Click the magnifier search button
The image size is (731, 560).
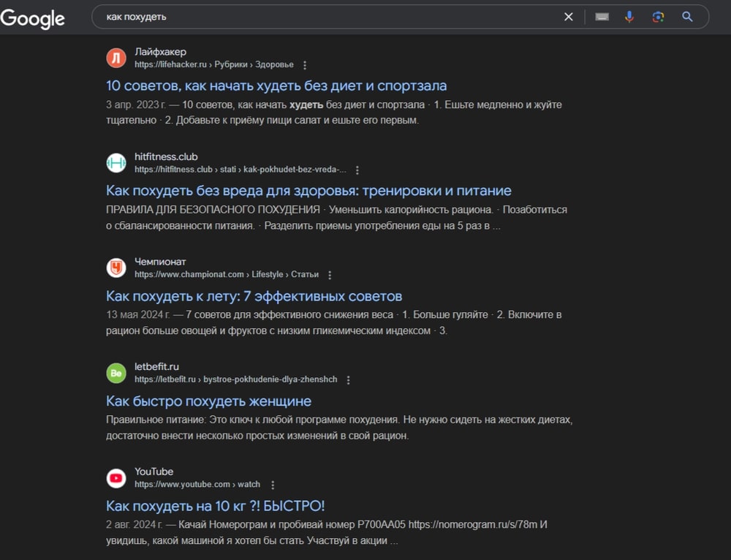[x=687, y=17]
